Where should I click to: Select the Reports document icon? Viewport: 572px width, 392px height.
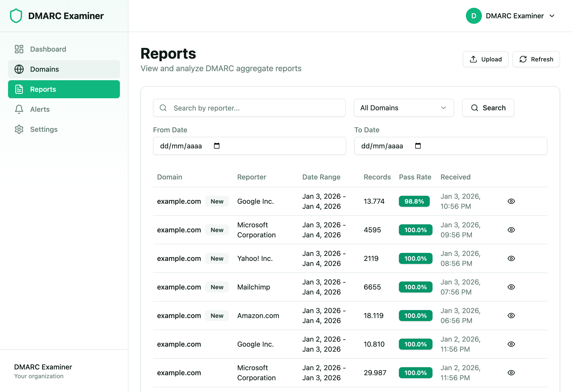pos(19,89)
